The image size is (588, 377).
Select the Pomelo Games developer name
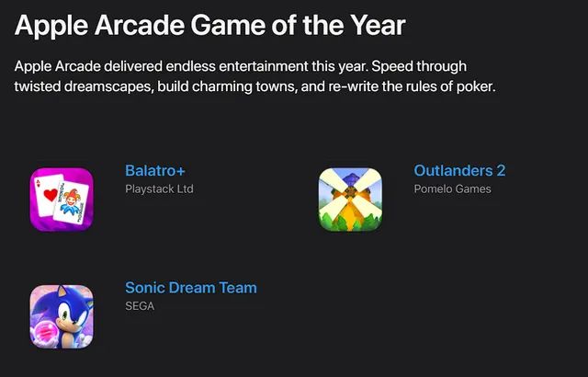pos(453,188)
